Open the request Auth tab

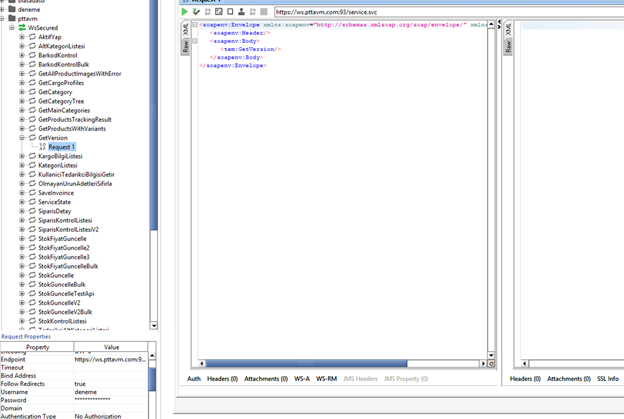pyautogui.click(x=194, y=379)
